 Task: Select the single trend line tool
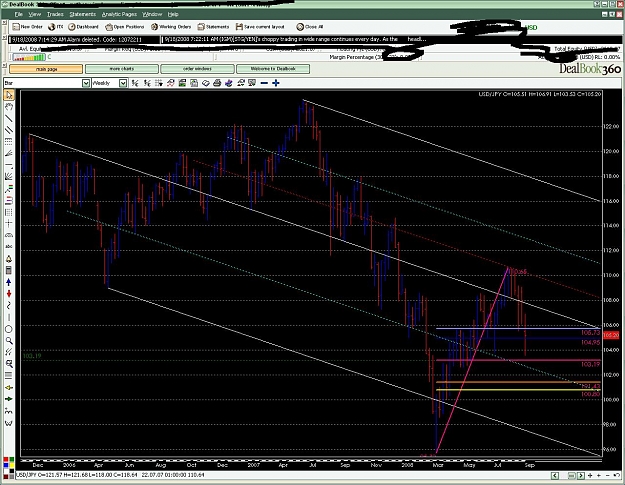9,118
